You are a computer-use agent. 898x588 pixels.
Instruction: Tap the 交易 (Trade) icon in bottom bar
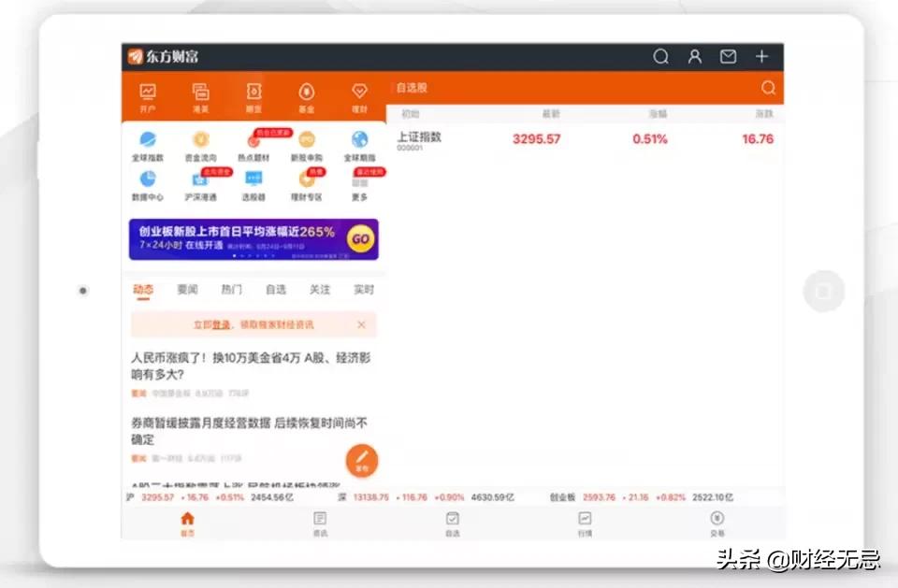click(x=717, y=520)
